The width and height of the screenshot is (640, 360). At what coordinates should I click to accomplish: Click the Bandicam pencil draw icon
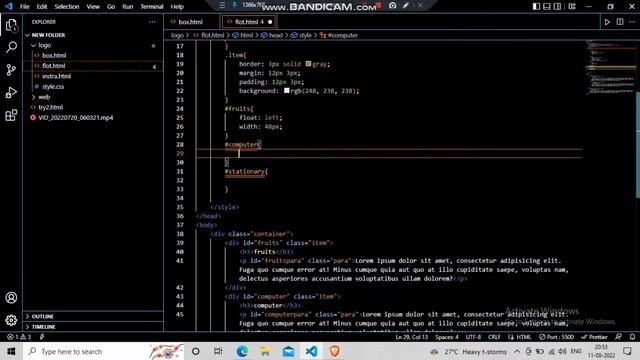(x=405, y=6)
